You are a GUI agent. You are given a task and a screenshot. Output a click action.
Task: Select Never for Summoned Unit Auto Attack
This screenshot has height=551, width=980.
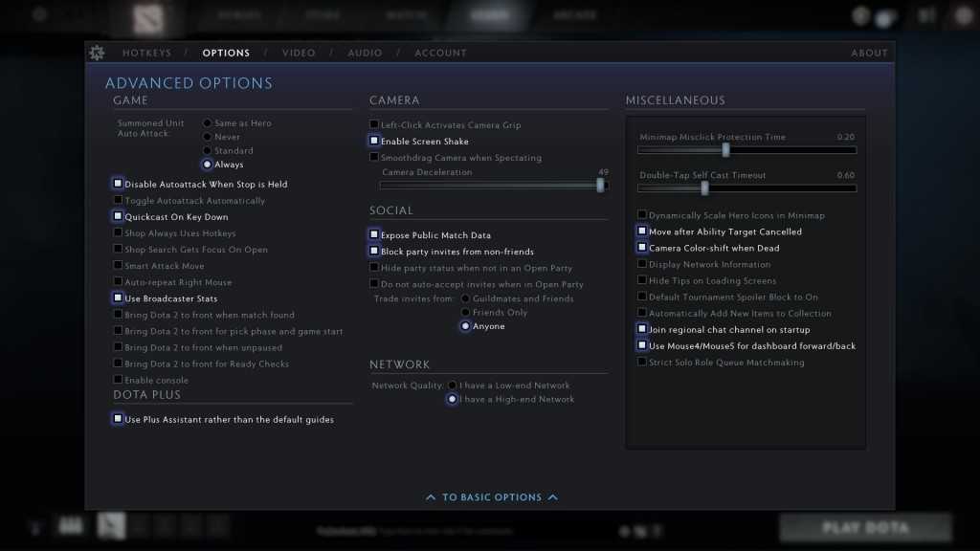208,137
